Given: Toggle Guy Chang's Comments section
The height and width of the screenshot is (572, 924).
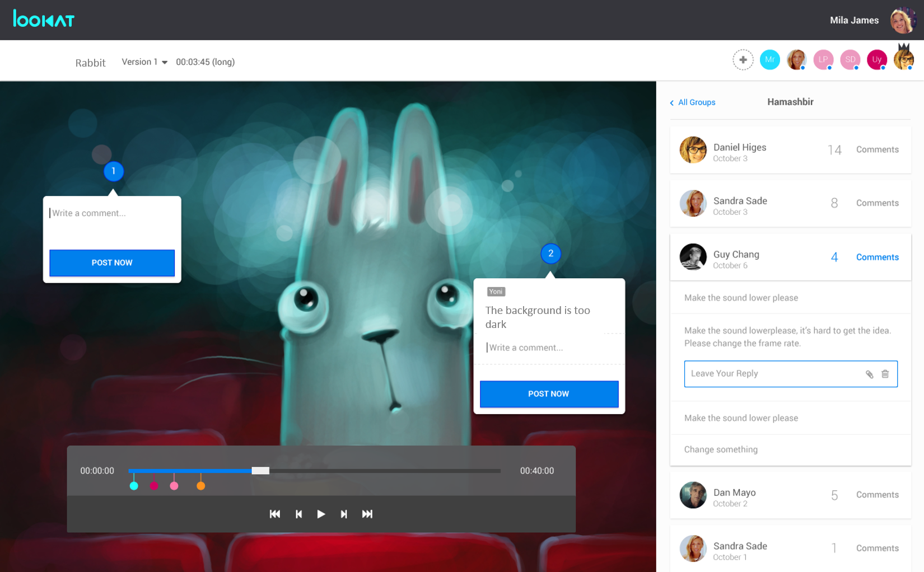Looking at the screenshot, I should tap(877, 257).
